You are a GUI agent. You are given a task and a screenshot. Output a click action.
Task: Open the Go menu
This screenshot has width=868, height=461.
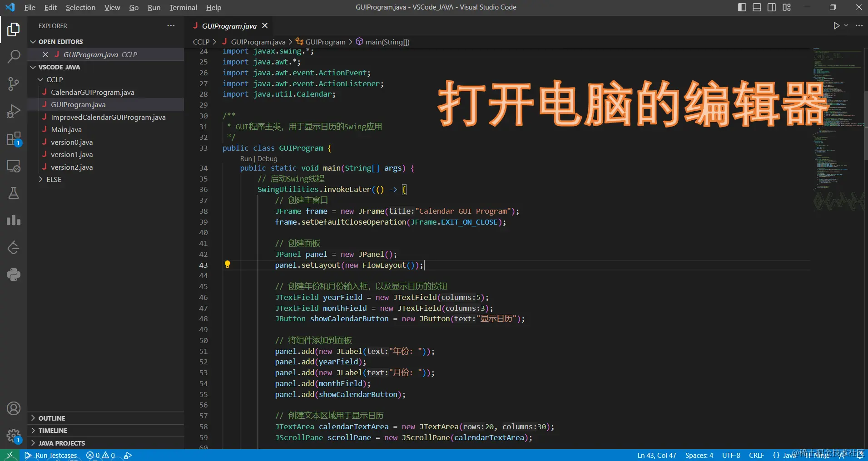pyautogui.click(x=134, y=7)
